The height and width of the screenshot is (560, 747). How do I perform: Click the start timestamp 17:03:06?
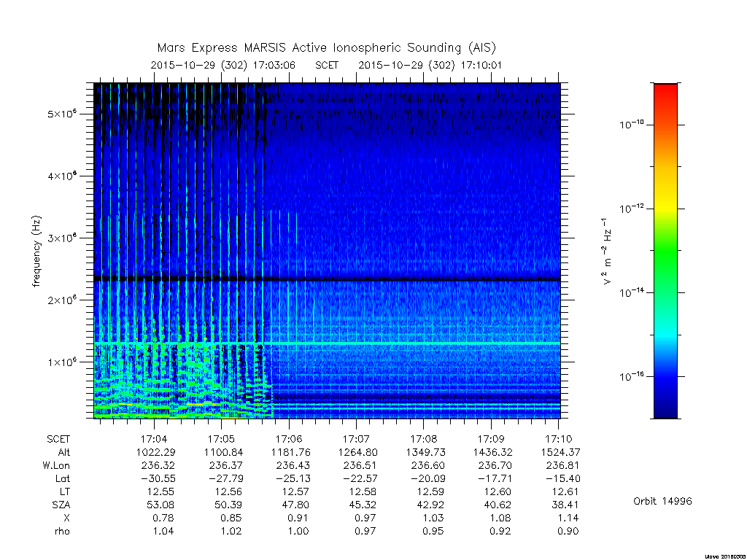click(x=274, y=65)
